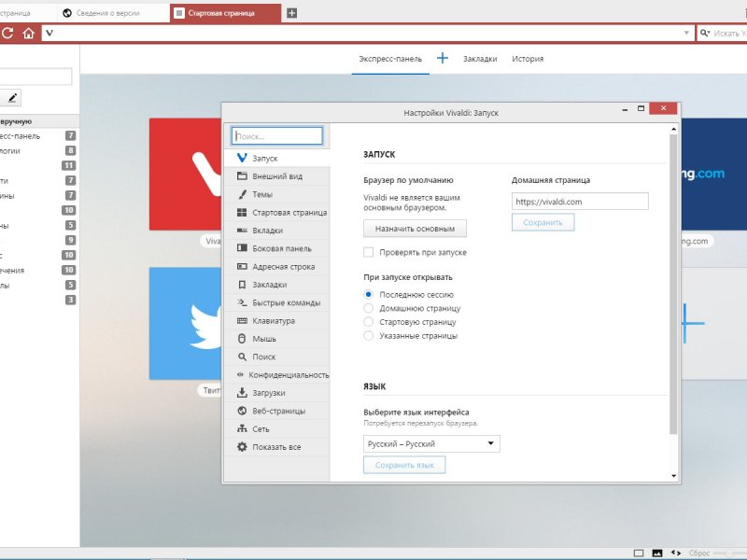Open the interface language dropdown Русский – Русский
Screen dimensions: 747x560
click(x=431, y=444)
